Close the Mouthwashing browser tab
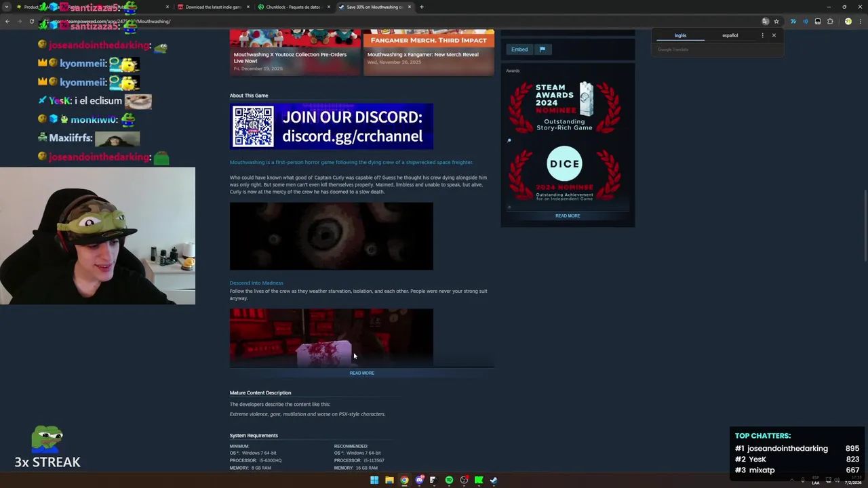Image resolution: width=868 pixels, height=488 pixels. pos(409,7)
